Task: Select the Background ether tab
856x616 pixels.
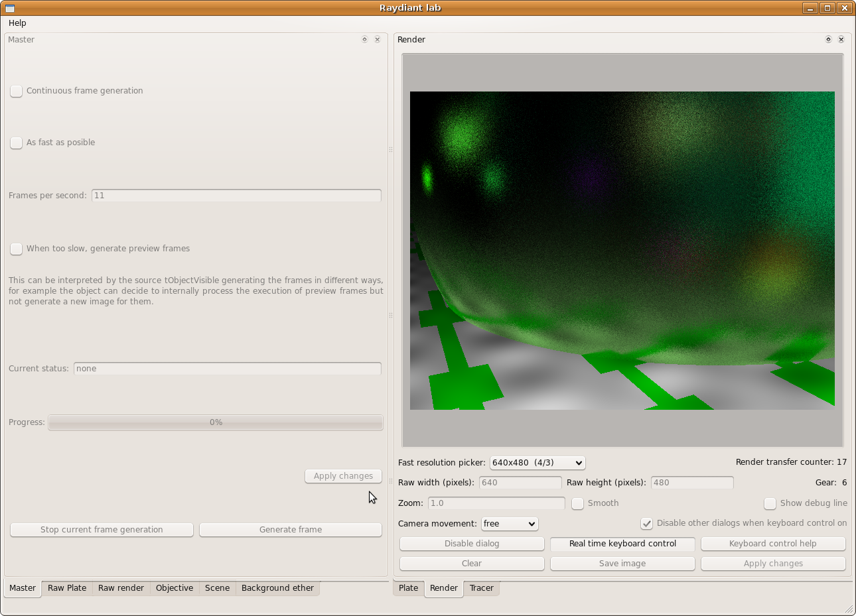Action: click(277, 588)
